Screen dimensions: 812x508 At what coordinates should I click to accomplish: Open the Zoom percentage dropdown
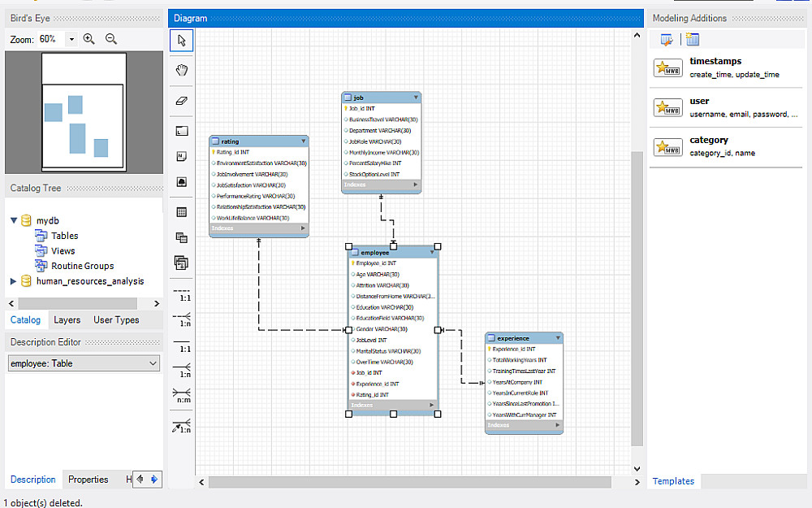click(x=71, y=39)
